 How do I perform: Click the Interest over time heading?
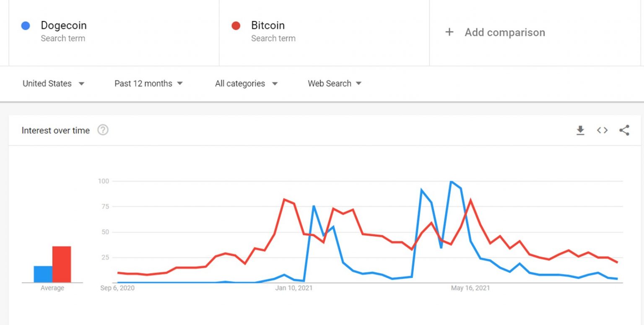click(x=56, y=130)
